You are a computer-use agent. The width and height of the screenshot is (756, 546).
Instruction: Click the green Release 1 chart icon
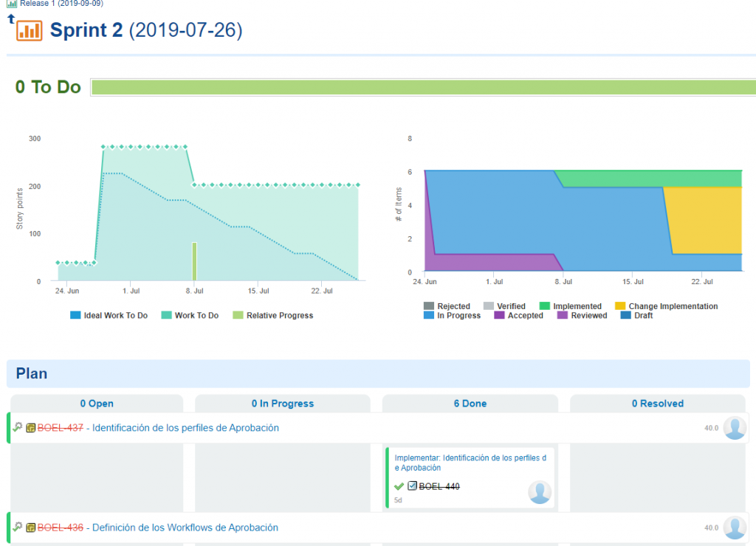pyautogui.click(x=12, y=4)
